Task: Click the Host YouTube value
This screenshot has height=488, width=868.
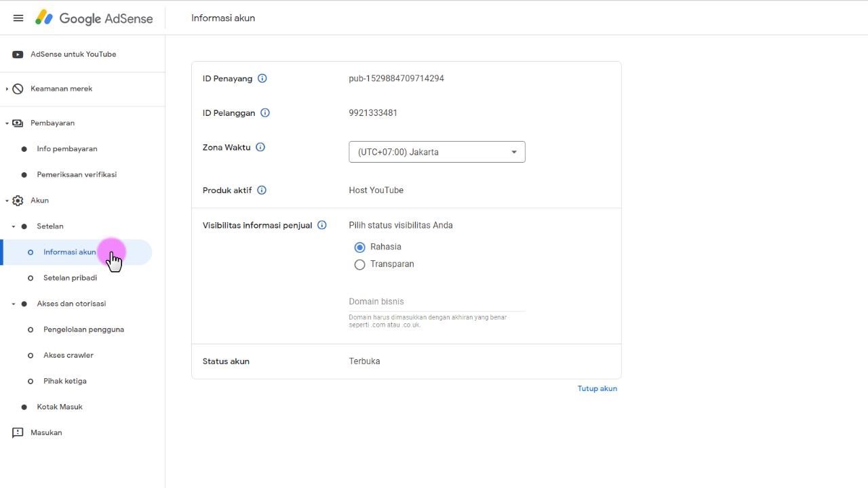Action: [x=376, y=190]
